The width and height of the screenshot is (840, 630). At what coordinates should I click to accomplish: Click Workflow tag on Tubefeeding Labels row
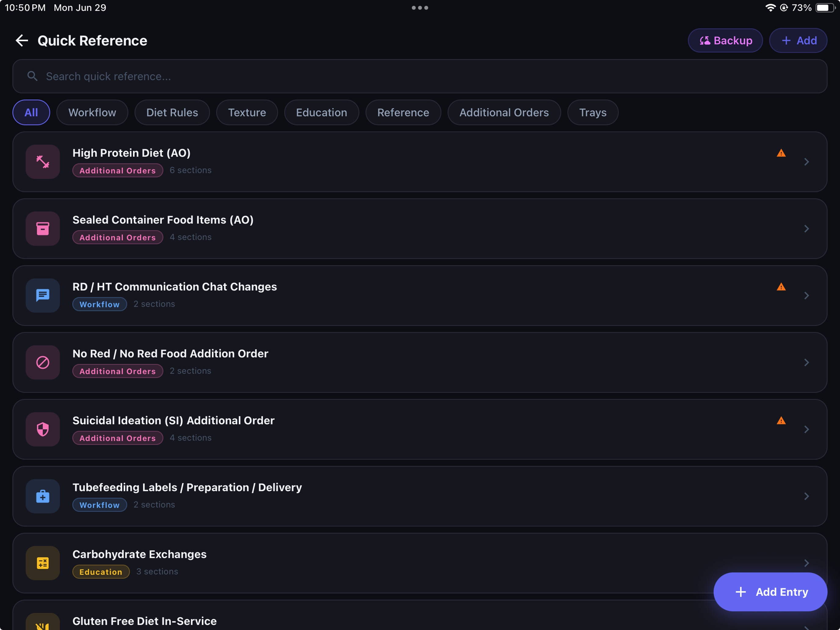tap(100, 505)
